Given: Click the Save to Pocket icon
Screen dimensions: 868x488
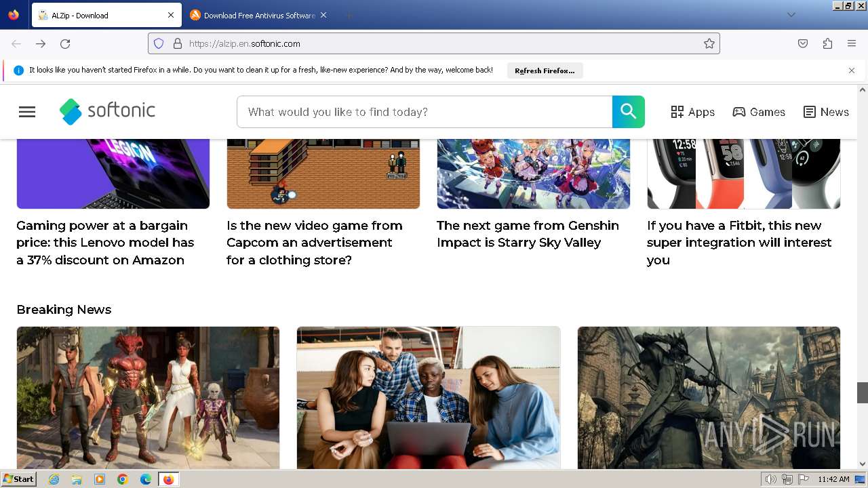Looking at the screenshot, I should [x=803, y=43].
